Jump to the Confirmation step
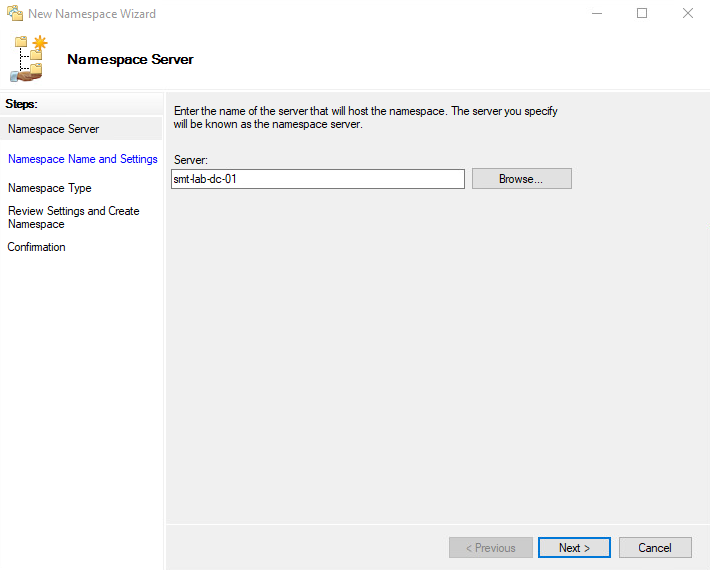Image resolution: width=710 pixels, height=570 pixels. coord(37,247)
